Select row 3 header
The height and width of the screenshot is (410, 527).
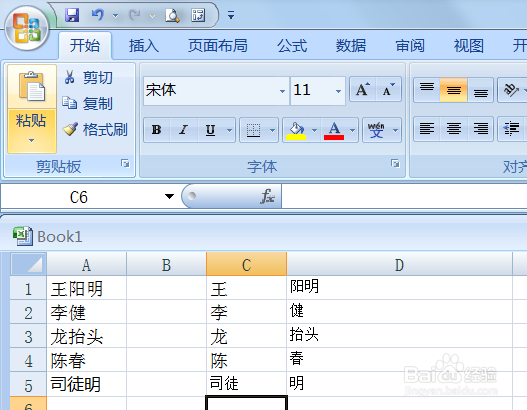28,336
